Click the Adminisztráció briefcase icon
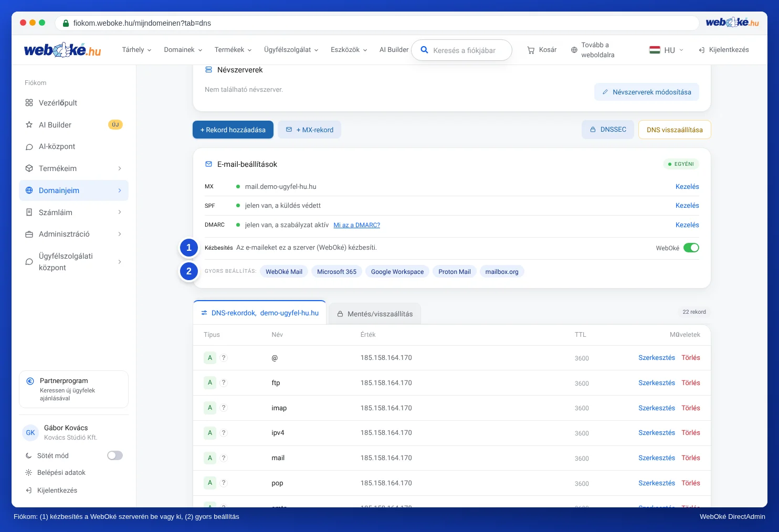This screenshot has width=779, height=532. (29, 235)
